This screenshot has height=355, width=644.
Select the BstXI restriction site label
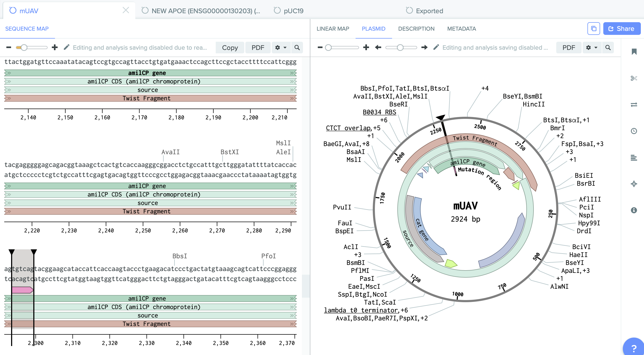point(230,152)
